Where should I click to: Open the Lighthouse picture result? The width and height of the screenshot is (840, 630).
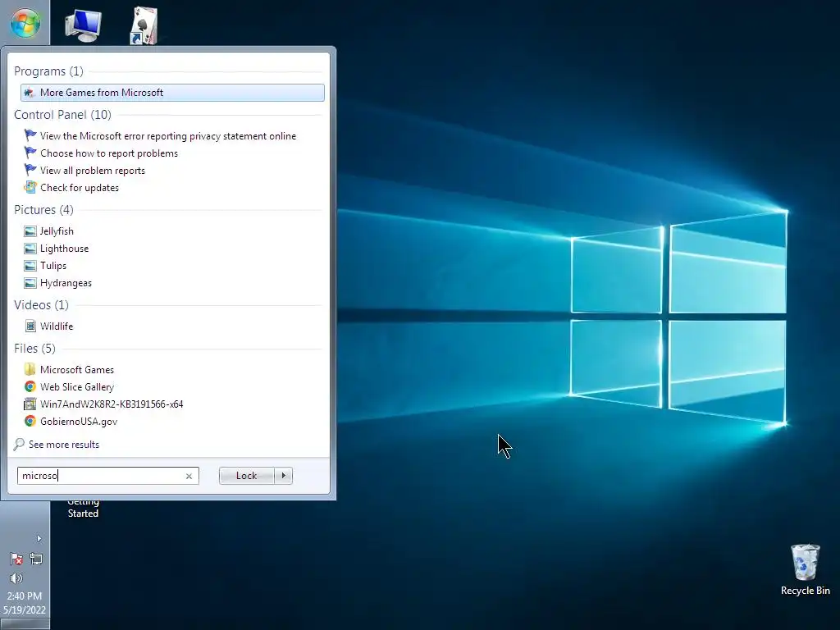[x=64, y=248]
